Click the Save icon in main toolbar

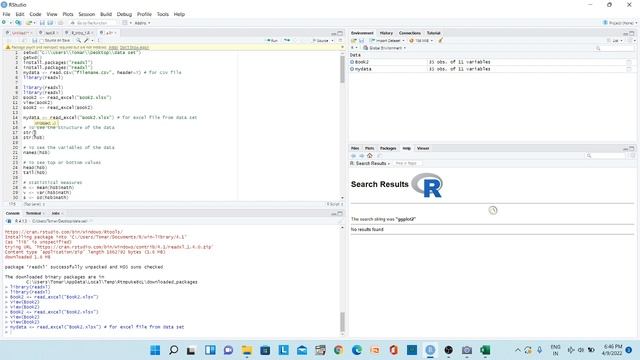click(x=42, y=23)
